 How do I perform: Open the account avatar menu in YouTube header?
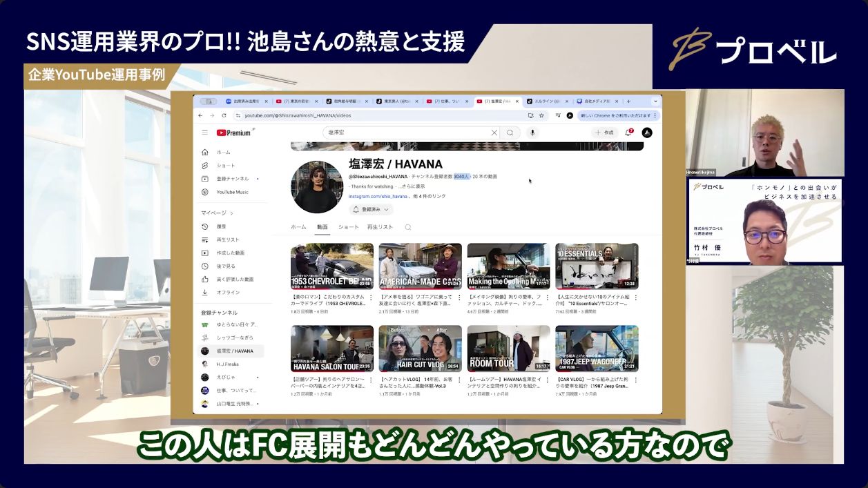(647, 133)
